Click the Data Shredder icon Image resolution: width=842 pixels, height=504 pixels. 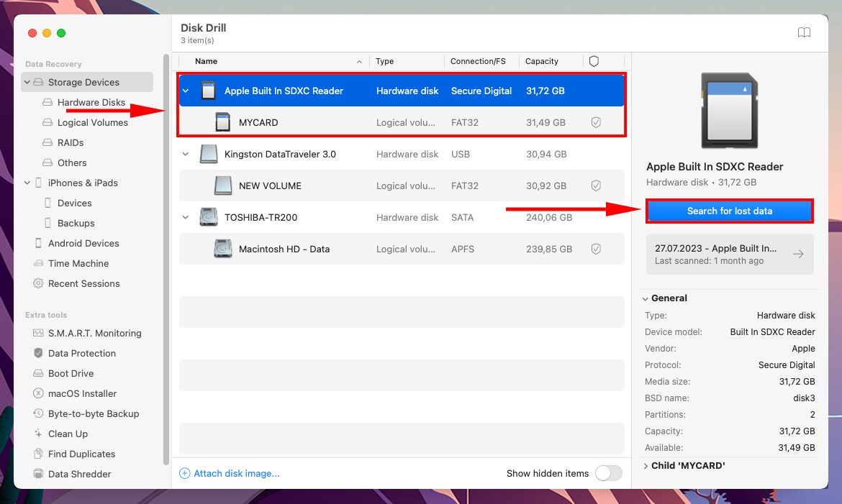coord(38,474)
